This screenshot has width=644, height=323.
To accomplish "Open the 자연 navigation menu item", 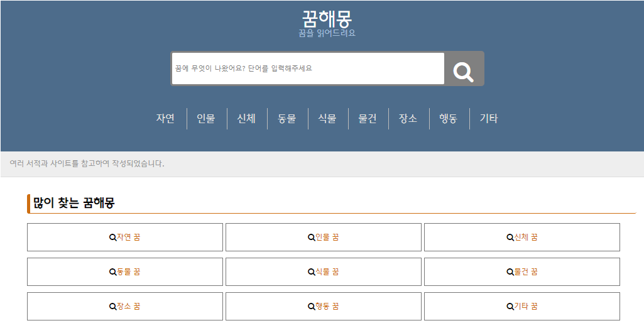I will point(165,118).
